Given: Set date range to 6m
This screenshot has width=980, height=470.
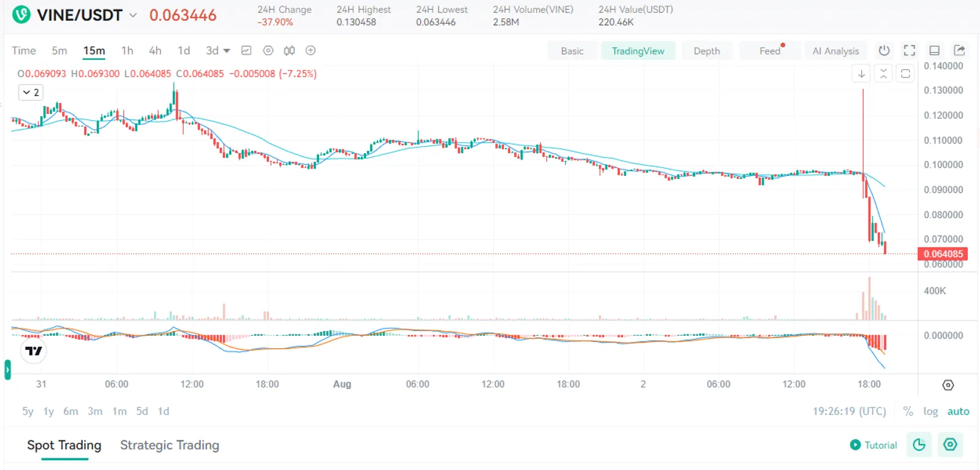Looking at the screenshot, I should coord(70,411).
